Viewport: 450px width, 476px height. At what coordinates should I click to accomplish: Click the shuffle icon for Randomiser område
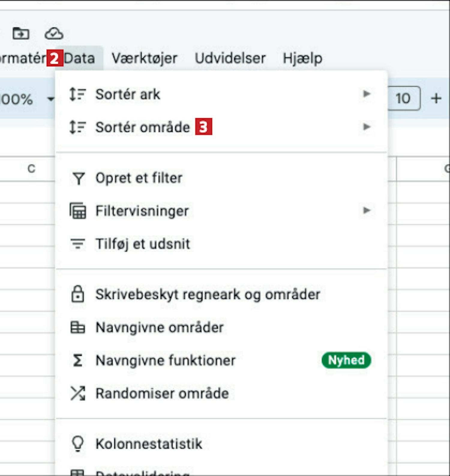(x=78, y=393)
